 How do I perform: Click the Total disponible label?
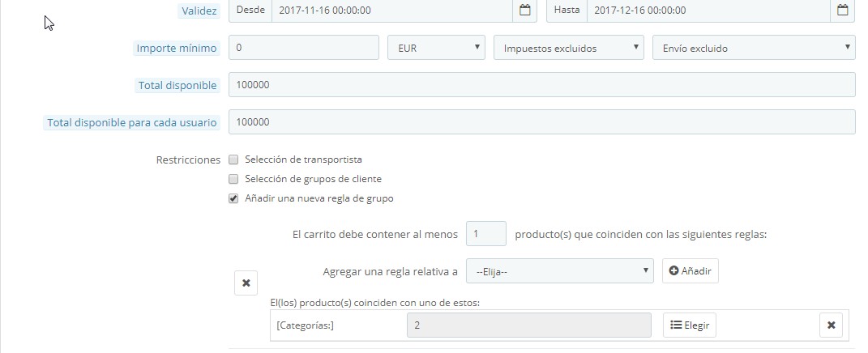[177, 85]
